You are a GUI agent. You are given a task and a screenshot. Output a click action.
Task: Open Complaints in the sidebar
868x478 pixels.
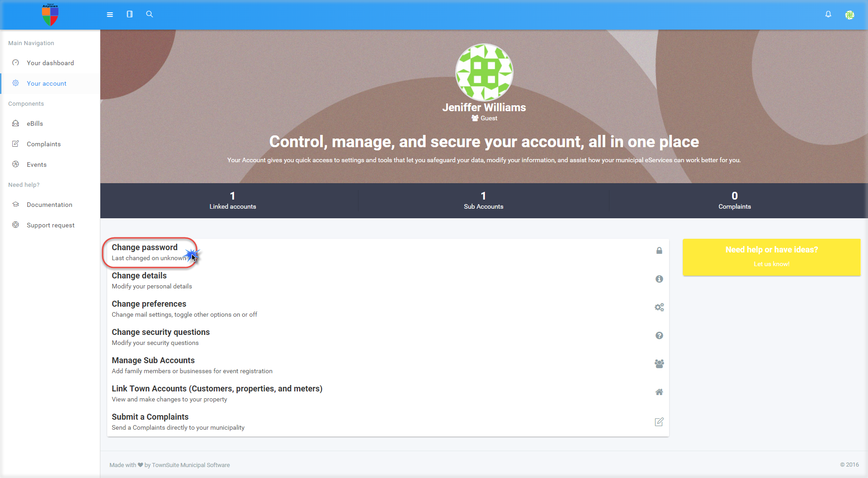(44, 144)
